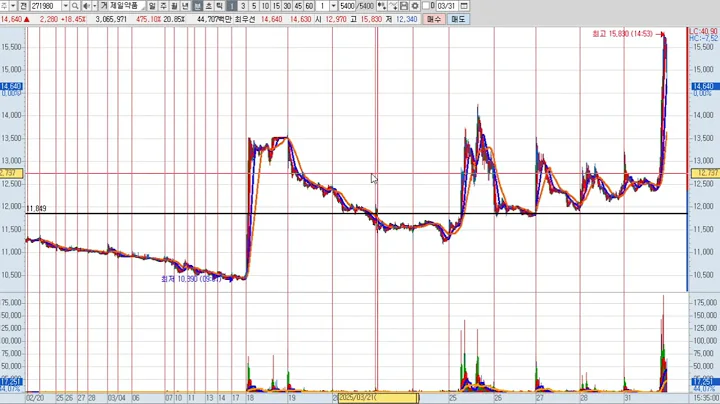720x404 pixels.
Task: Click the high price 15,830 in quote bar
Action: tap(371, 19)
